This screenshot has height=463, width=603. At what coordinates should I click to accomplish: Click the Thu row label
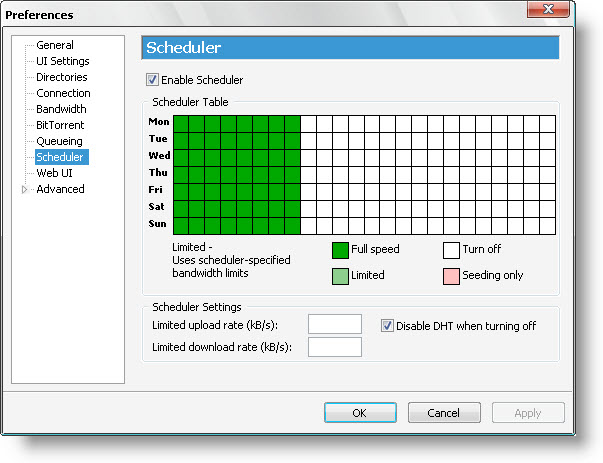coord(158,172)
